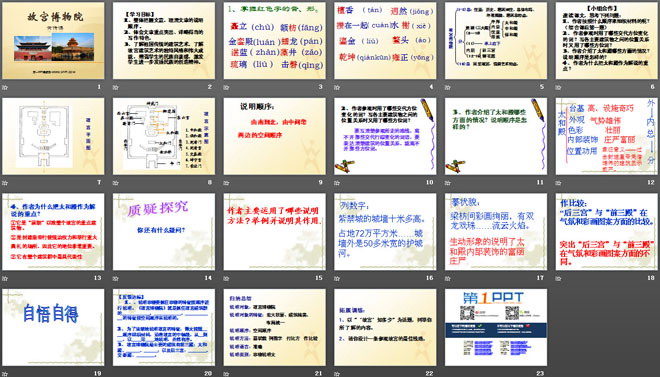
Task: Select the 第1PPT slide 23 thumbnail
Action: point(496,327)
